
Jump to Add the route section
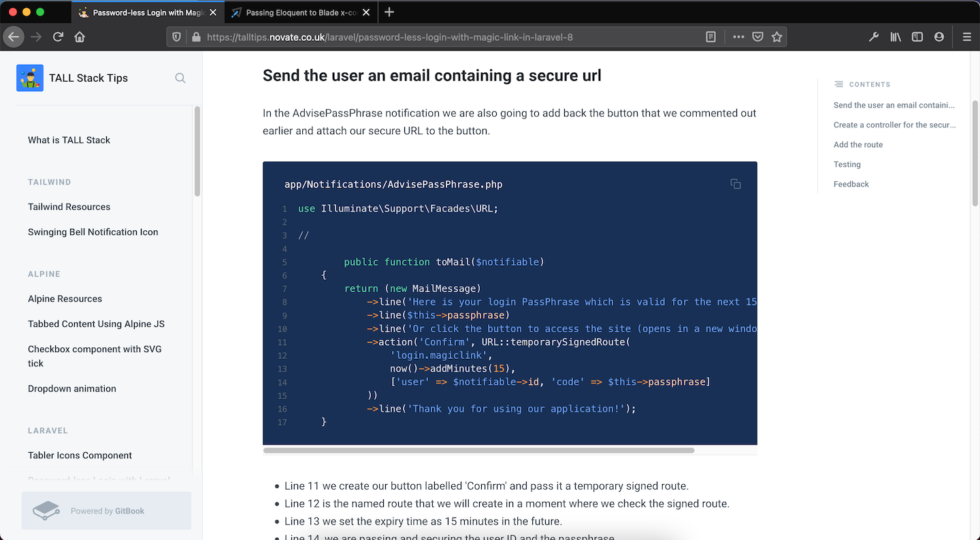858,145
